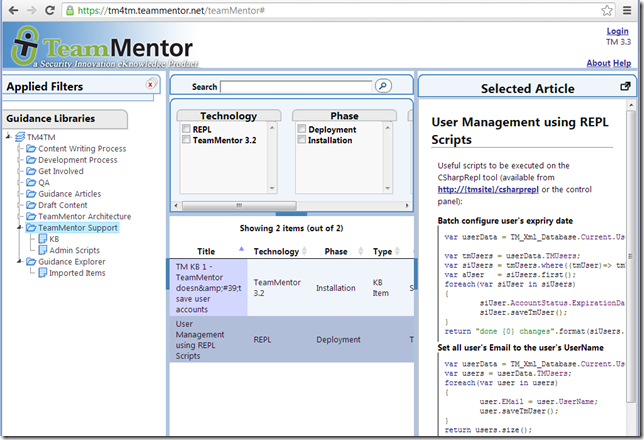Collapse the TeamMentor Support tree node
Image resolution: width=644 pixels, height=440 pixels.
point(20,227)
